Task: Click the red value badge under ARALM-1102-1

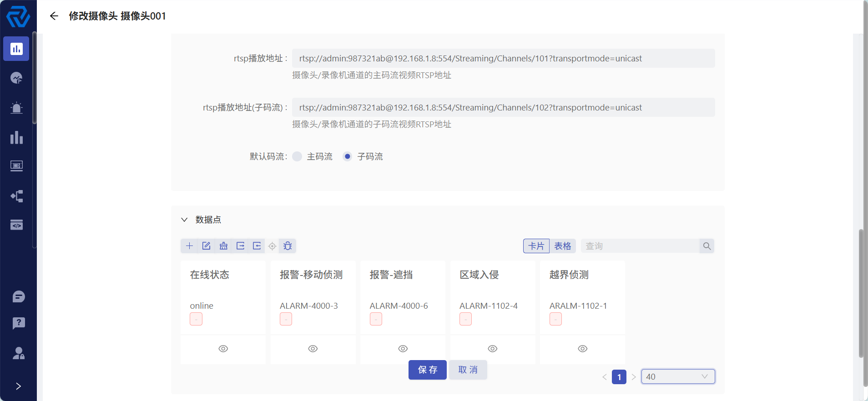Action: tap(555, 319)
